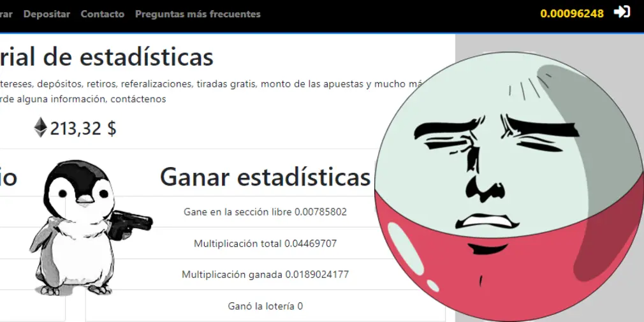Click the login arrow icon
Image resolution: width=644 pixels, height=322 pixels.
click(622, 12)
